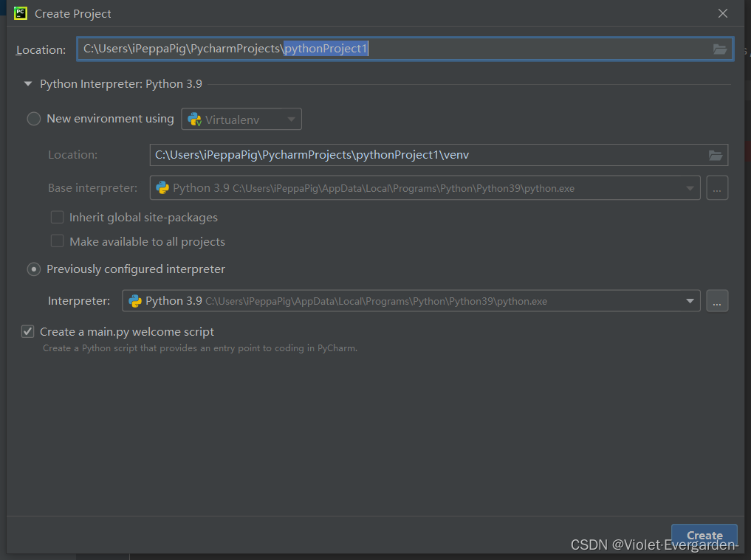Click the welcome script description text
The image size is (751, 560).
pos(200,348)
